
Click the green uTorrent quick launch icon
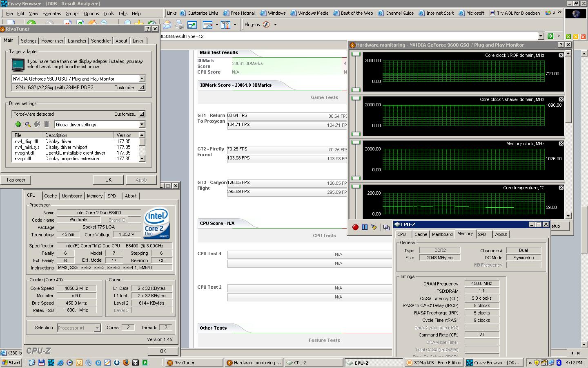(145, 363)
